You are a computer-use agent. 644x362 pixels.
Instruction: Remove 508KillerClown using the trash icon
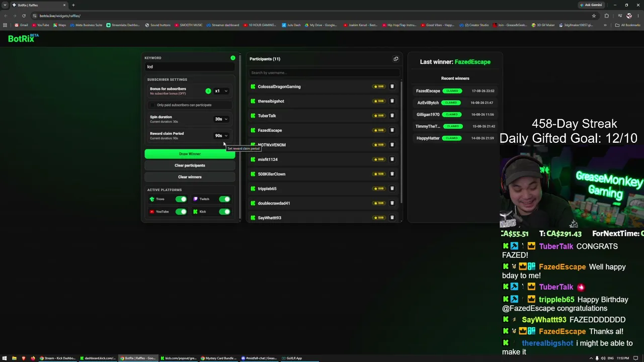coord(392,174)
